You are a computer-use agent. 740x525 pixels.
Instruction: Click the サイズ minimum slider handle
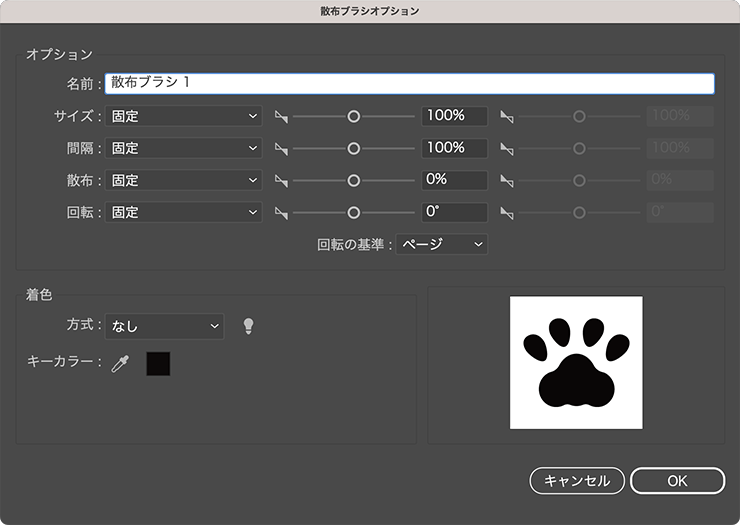[x=353, y=116]
